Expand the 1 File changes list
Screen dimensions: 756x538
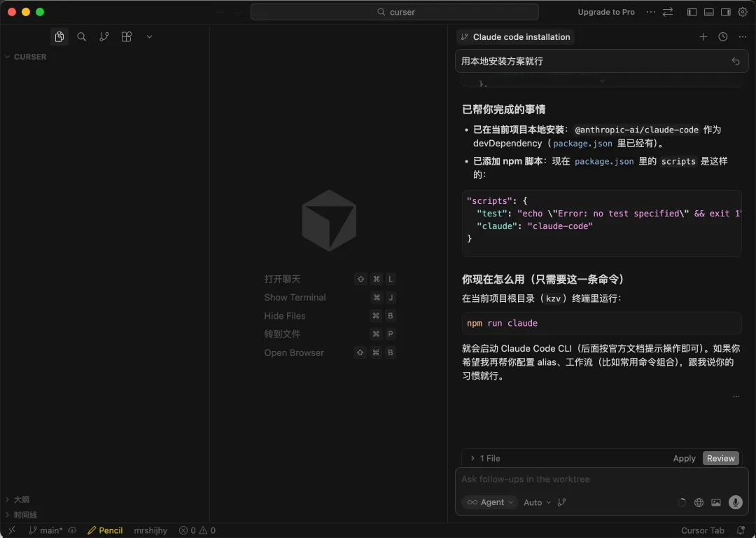(485, 458)
